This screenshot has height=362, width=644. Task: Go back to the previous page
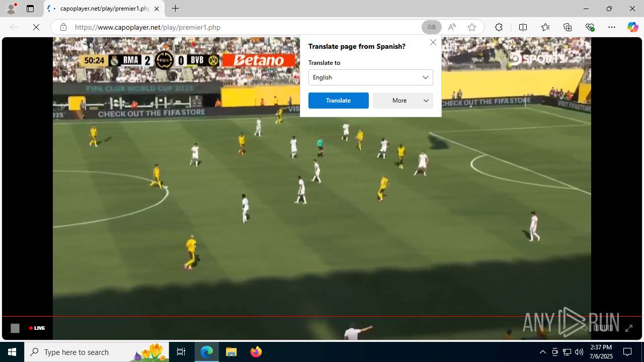click(x=14, y=27)
